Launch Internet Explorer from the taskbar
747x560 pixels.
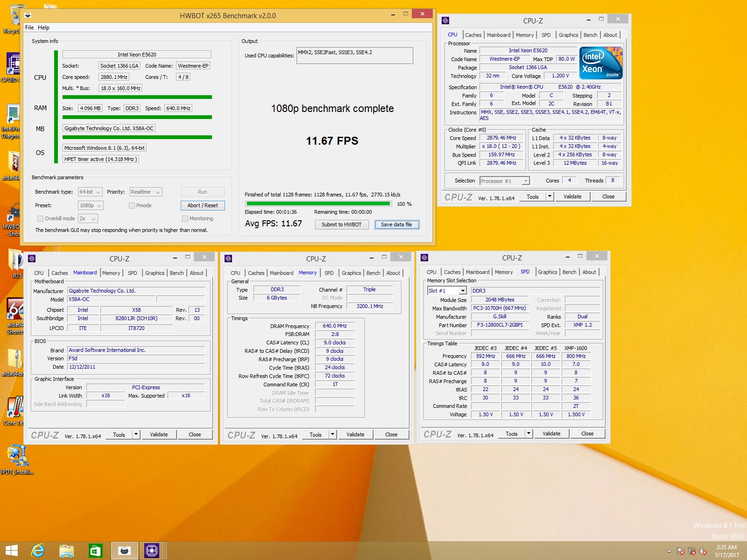coord(38,551)
